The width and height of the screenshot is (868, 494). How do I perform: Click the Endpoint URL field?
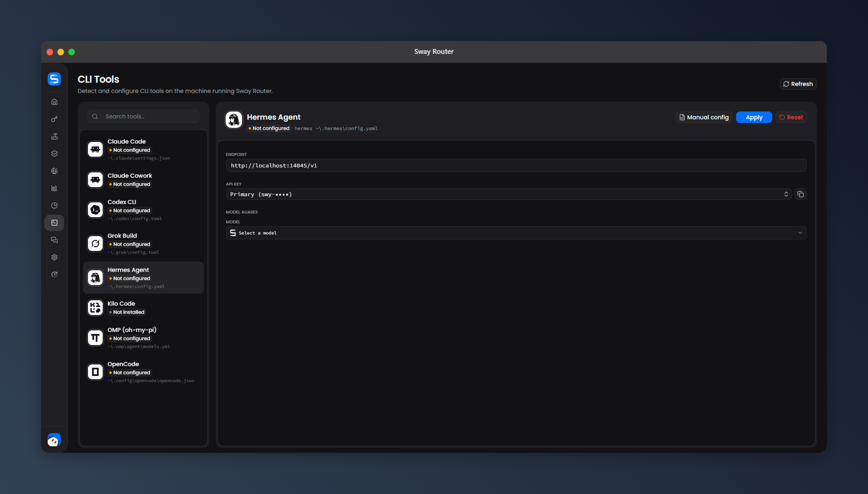tap(516, 165)
